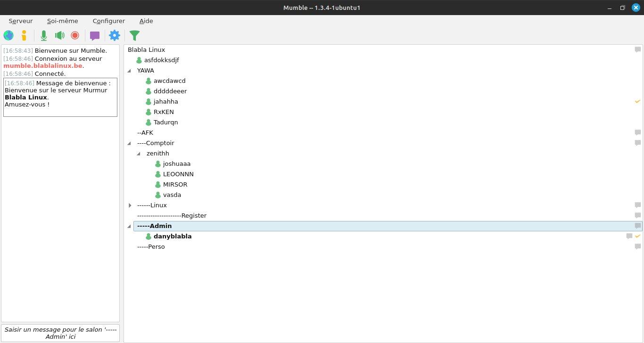
Task: Click the 'Connecté.' log entry
Action: [50, 73]
